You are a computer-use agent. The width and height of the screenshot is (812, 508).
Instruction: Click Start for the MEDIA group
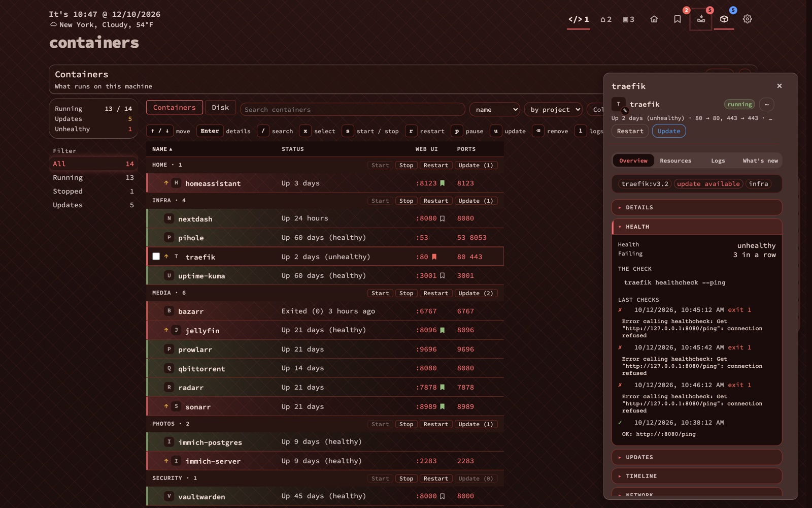[x=380, y=293]
